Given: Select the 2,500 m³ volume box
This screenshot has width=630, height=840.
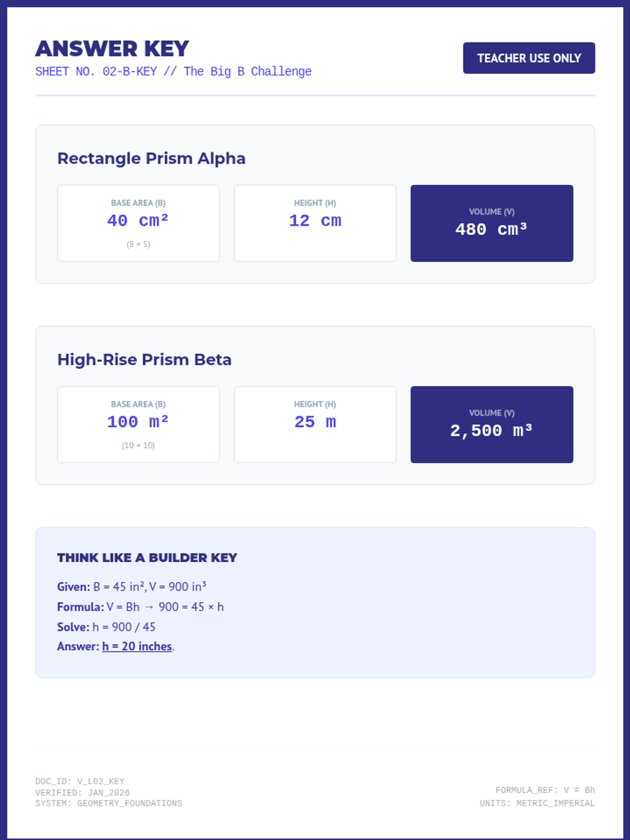Looking at the screenshot, I should tap(492, 425).
